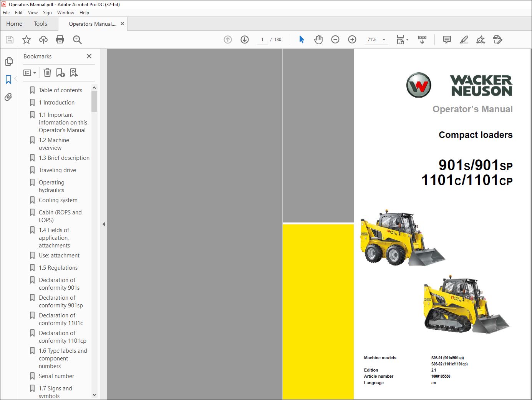Open Declaration of conformity 901sp bookmark
The width and height of the screenshot is (532, 400).
(x=61, y=302)
